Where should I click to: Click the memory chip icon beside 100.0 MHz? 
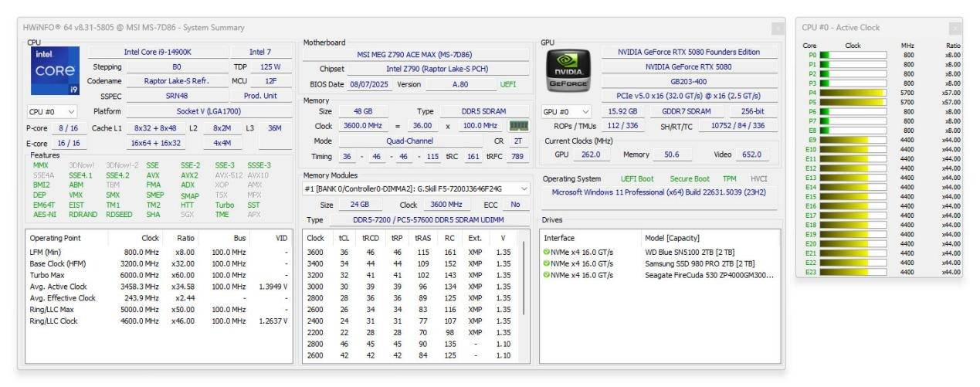point(518,126)
